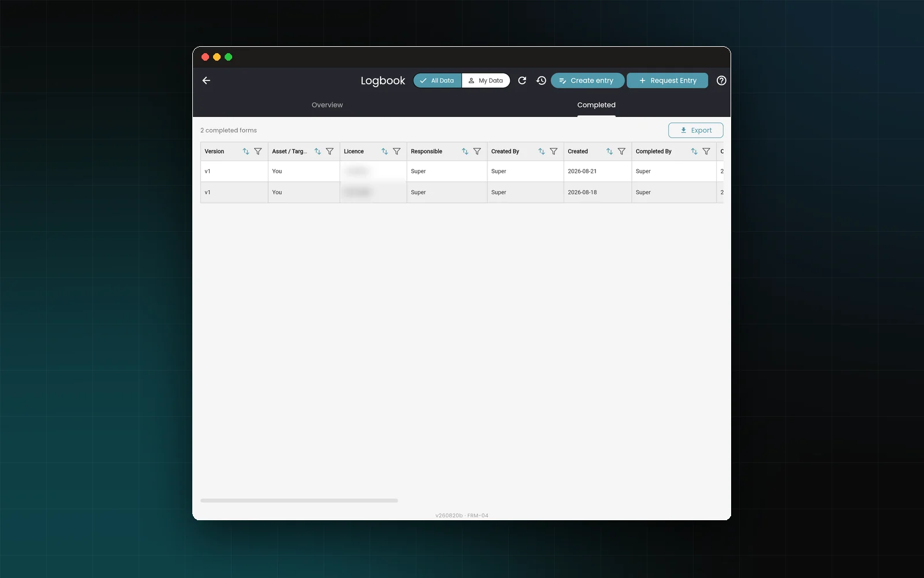Click the Created date 2026-08-18 cell
This screenshot has width=924, height=578.
point(597,192)
